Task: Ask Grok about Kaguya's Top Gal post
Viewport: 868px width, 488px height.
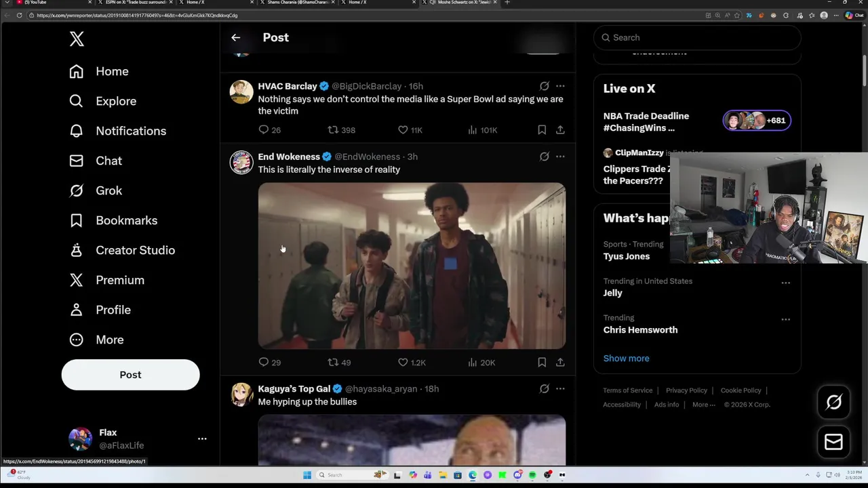Action: coord(544,388)
